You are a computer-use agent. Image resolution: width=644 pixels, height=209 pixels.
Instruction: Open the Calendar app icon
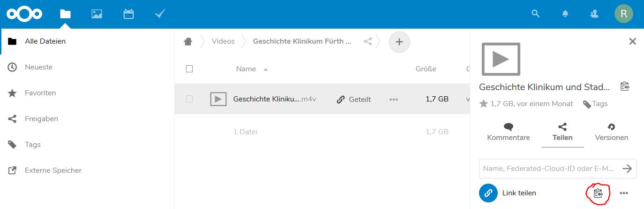(128, 14)
